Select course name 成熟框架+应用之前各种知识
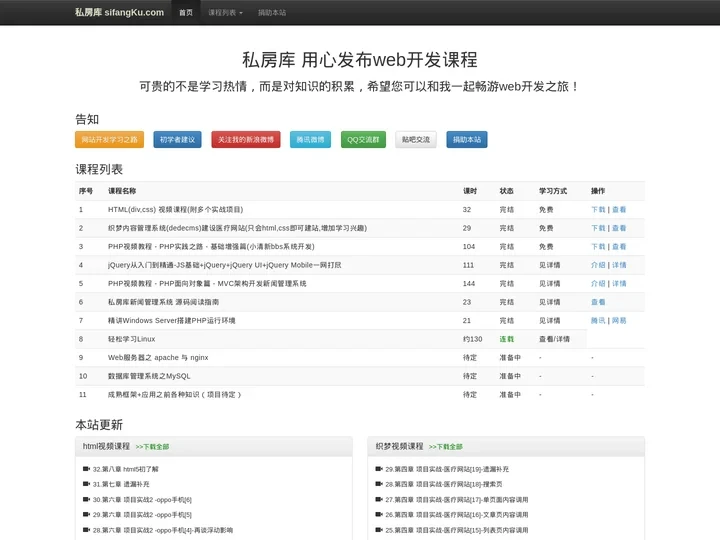Screen dimensions: 720x540 tap(174, 394)
